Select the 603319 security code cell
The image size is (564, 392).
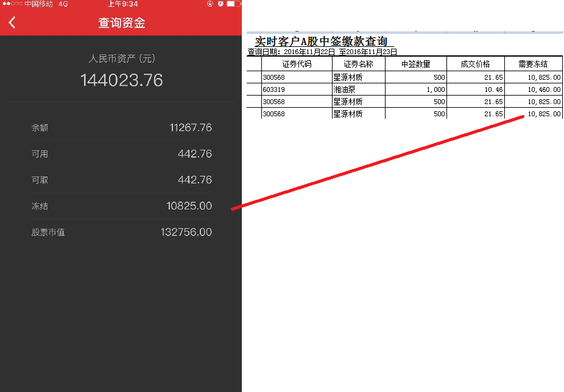tap(297, 89)
